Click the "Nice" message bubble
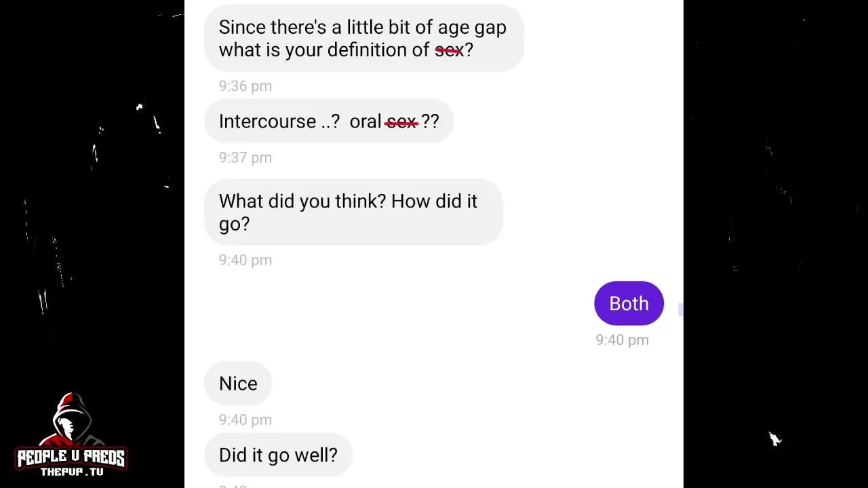Viewport: 868px width, 488px height. click(x=238, y=384)
